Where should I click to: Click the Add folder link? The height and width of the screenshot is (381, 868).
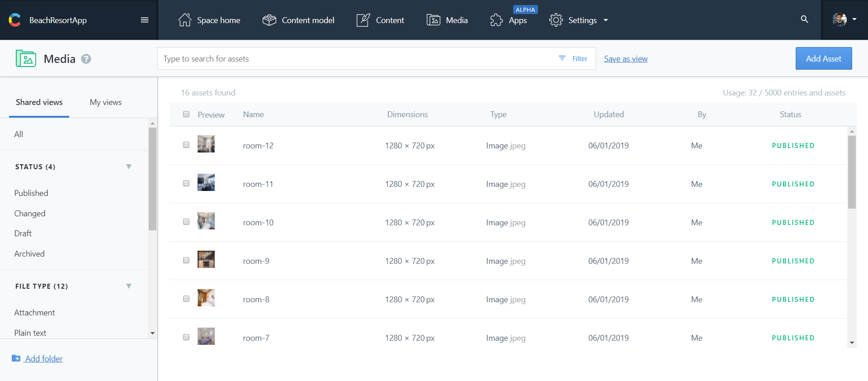44,358
